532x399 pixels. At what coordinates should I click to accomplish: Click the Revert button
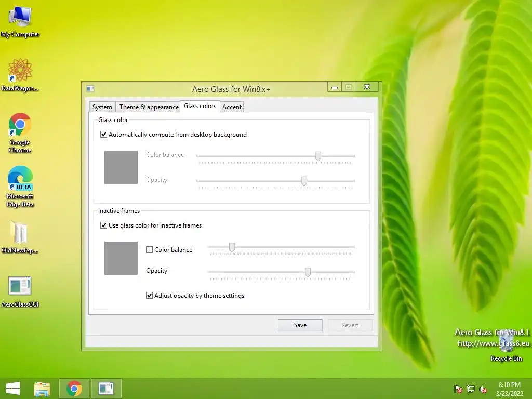pyautogui.click(x=350, y=325)
